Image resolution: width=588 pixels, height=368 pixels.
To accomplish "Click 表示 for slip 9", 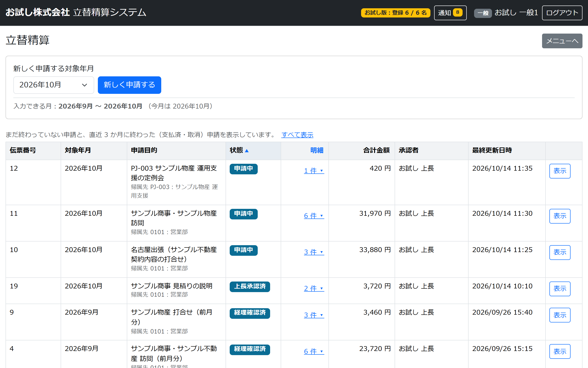I will [560, 315].
